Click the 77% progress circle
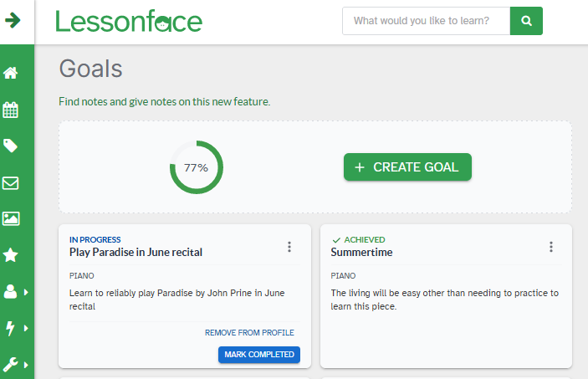 pos(197,167)
